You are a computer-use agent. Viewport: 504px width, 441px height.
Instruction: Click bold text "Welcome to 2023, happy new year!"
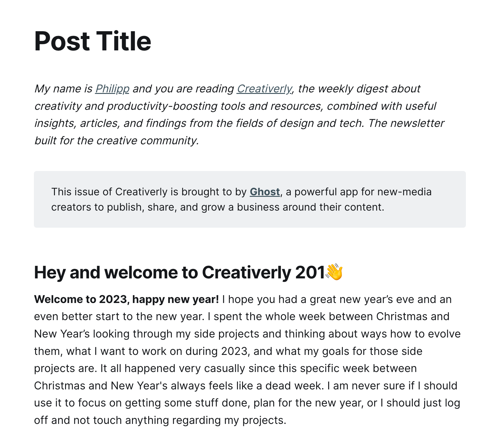tap(126, 299)
